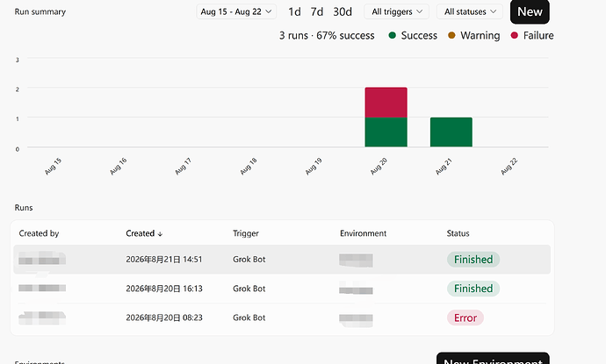Open the run created 2026年8月20日 16:13
The height and width of the screenshot is (364, 606).
click(282, 289)
